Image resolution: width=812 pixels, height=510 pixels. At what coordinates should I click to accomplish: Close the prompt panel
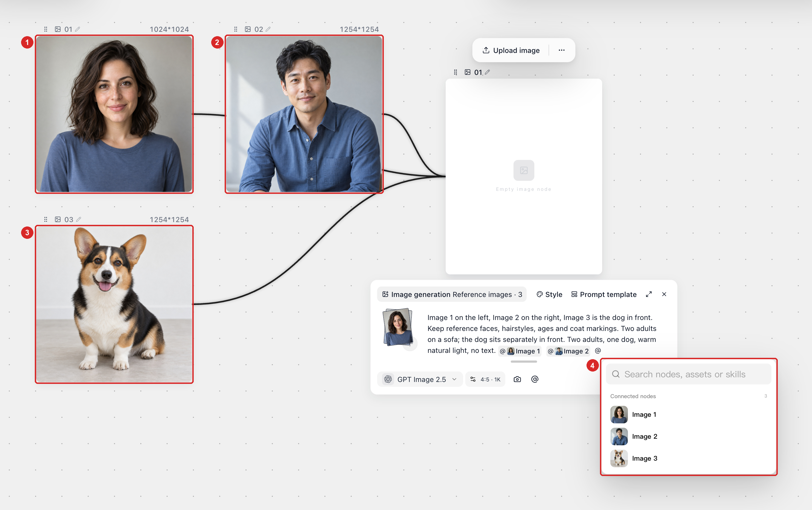click(664, 294)
